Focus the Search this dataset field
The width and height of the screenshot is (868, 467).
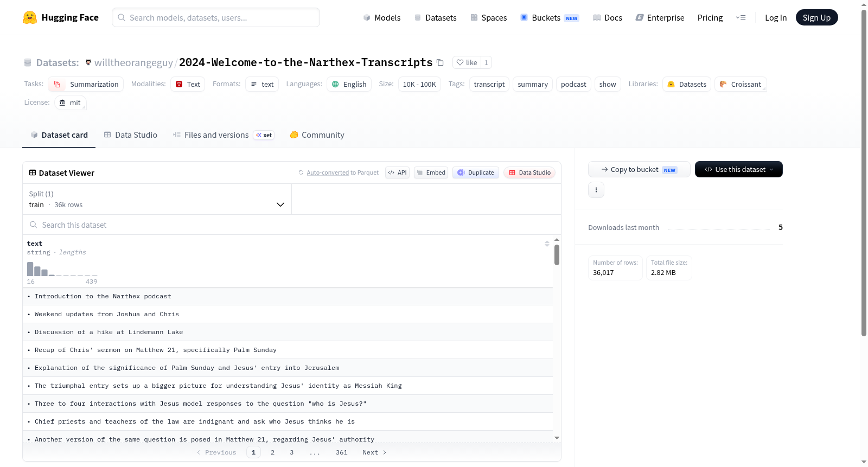(x=292, y=225)
